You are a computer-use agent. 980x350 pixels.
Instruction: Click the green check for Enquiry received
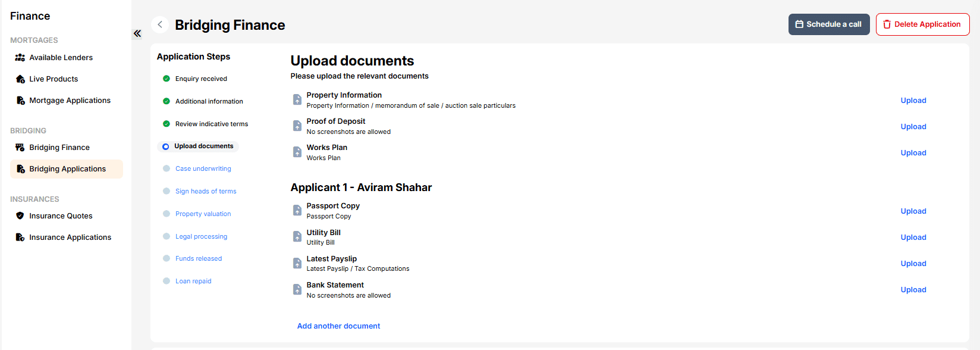point(167,79)
